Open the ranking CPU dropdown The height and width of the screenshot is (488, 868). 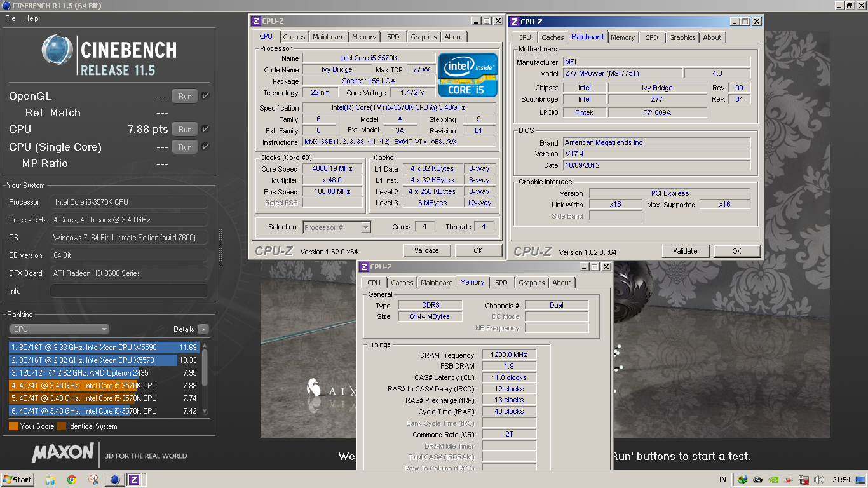pyautogui.click(x=59, y=329)
